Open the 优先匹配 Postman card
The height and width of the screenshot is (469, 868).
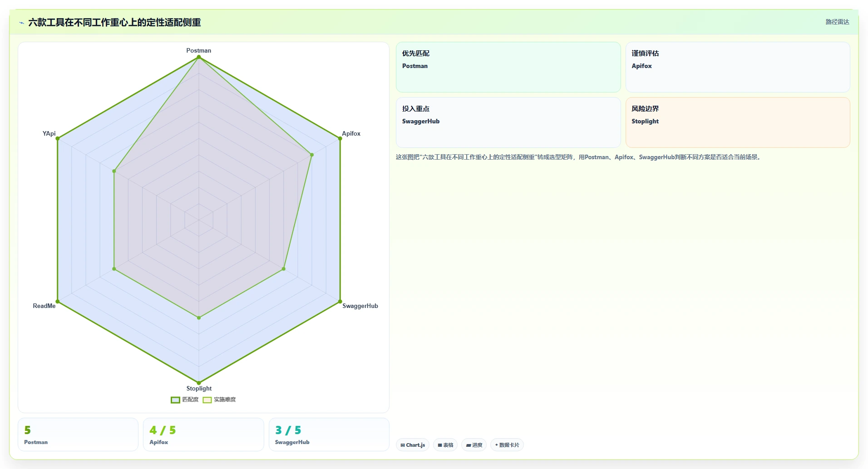(x=508, y=67)
